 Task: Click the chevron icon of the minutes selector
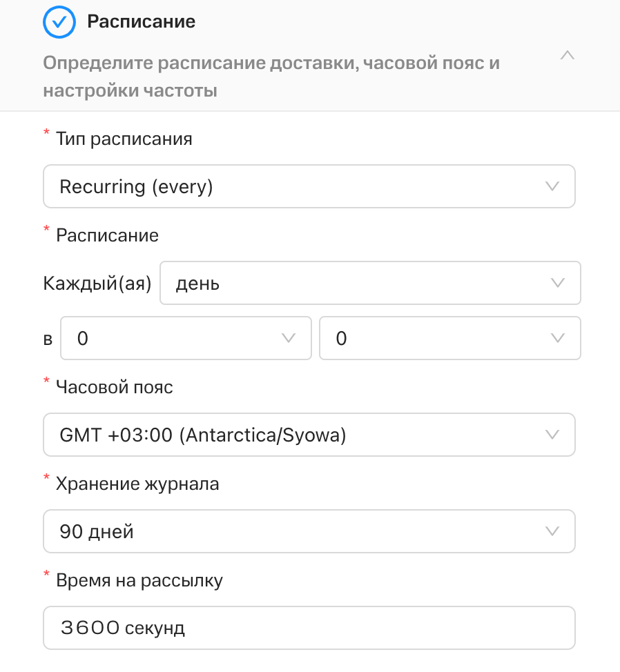tap(557, 338)
